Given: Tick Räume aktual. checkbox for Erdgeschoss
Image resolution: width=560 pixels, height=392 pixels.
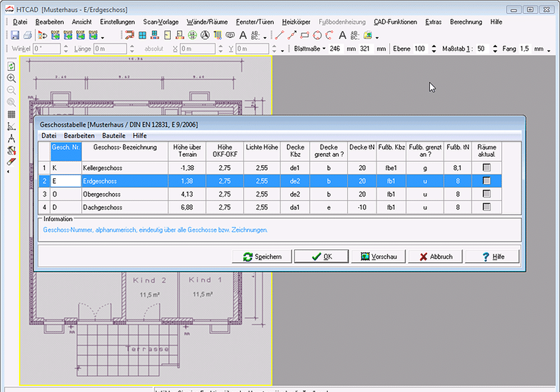Looking at the screenshot, I should (487, 181).
